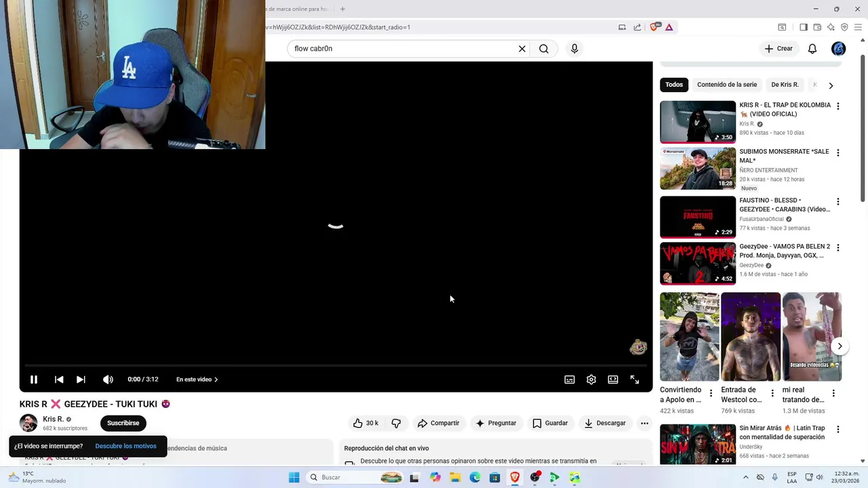Select the 'Contenido de la serie' chip

tap(727, 85)
